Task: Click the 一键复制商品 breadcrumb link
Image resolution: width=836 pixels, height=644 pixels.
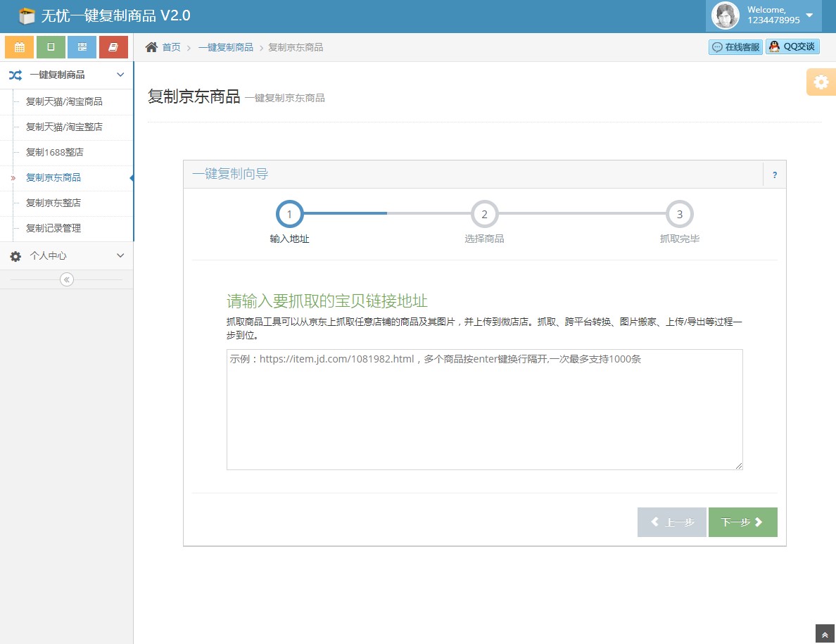Action: tap(225, 47)
